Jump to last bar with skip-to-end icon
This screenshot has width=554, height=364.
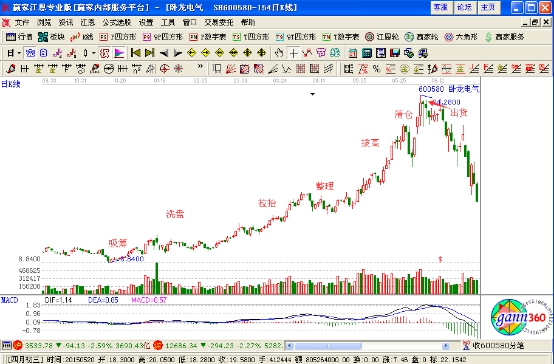[x=149, y=53]
